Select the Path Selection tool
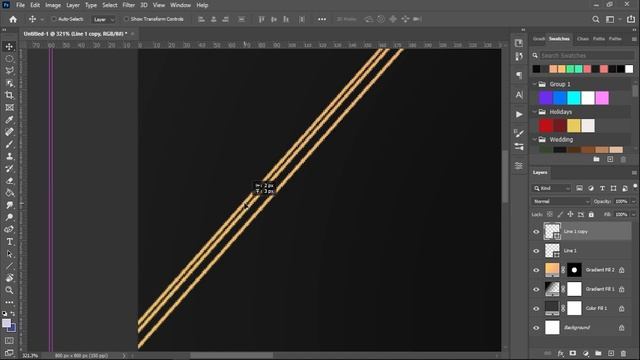The width and height of the screenshot is (640, 360). coord(9,254)
